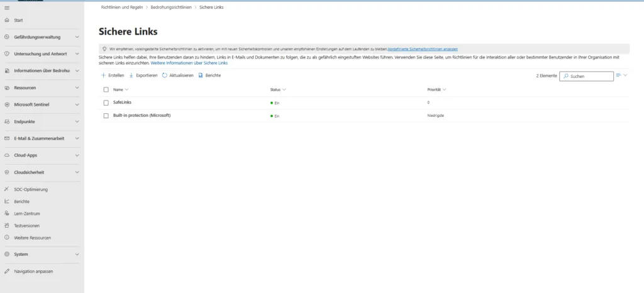Open Vordefinierte Sicherheitsrichtlinien anzeigen link
This screenshot has width=644, height=293.
(423, 49)
